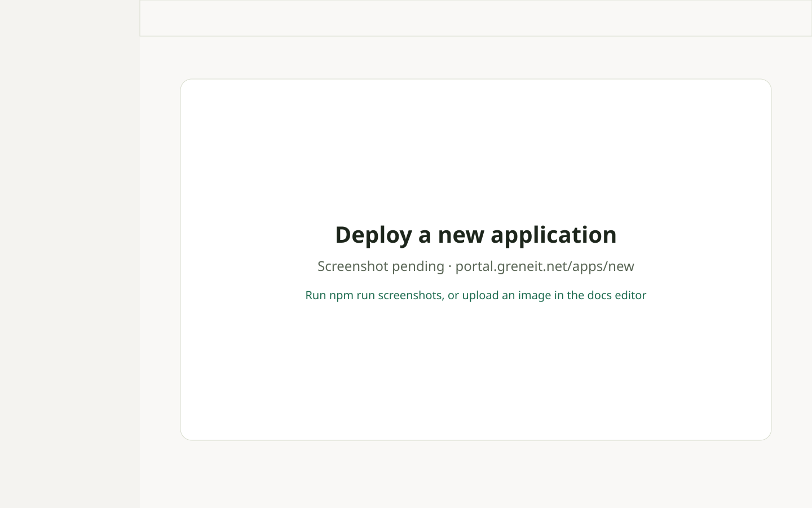Screen dimensions: 812x508
Task: Click 'Screenshot pending · portal.greneit.net/apps/new' text
Action: 475,266
